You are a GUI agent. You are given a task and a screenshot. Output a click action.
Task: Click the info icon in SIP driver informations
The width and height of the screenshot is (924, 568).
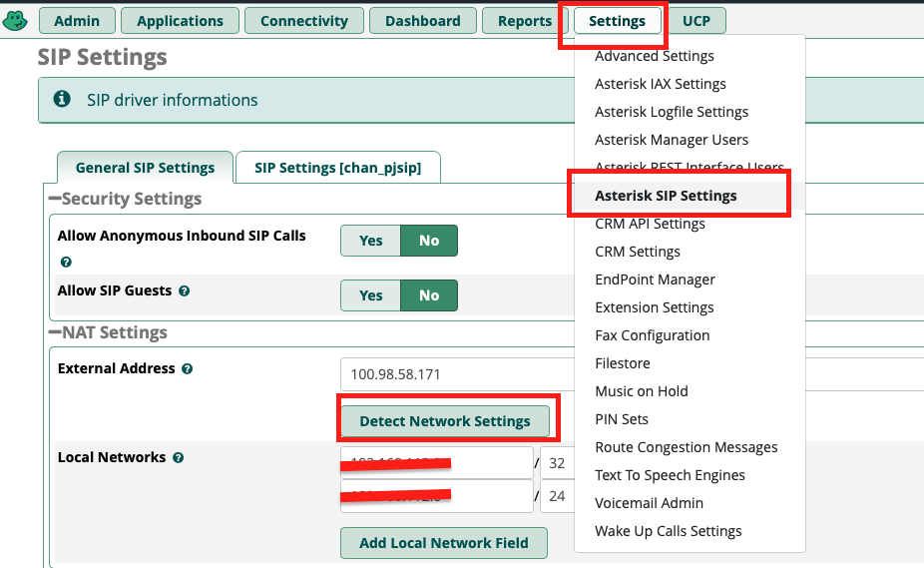pos(62,99)
